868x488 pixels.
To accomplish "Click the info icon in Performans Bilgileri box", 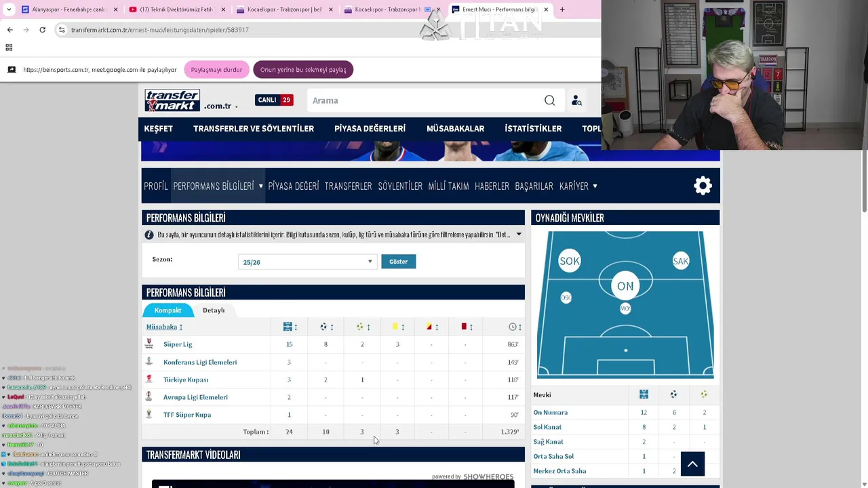I will (x=149, y=235).
